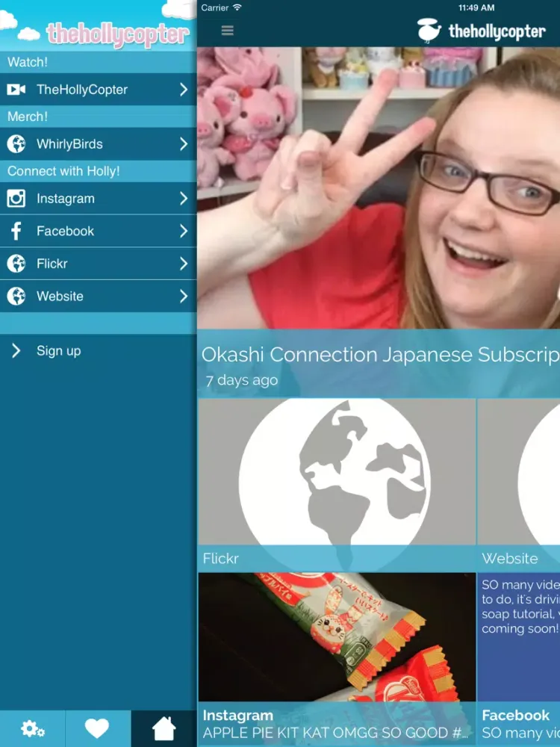560x747 pixels.
Task: Tap the globe icon next to WhirlyBirds
Action: click(16, 144)
